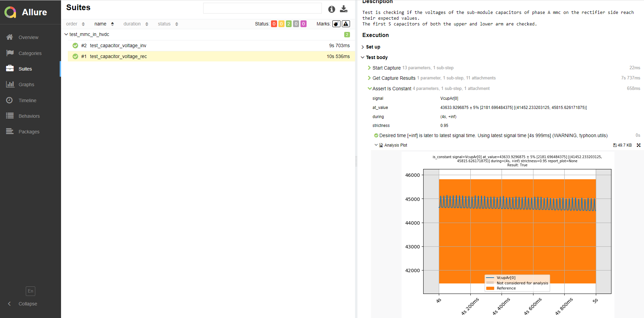This screenshot has width=644, height=318.
Task: Click the download CSV icon
Action: tap(344, 9)
